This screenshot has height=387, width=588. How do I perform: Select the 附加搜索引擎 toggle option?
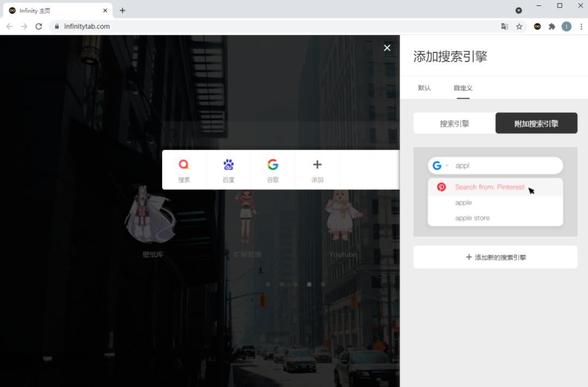pos(536,123)
